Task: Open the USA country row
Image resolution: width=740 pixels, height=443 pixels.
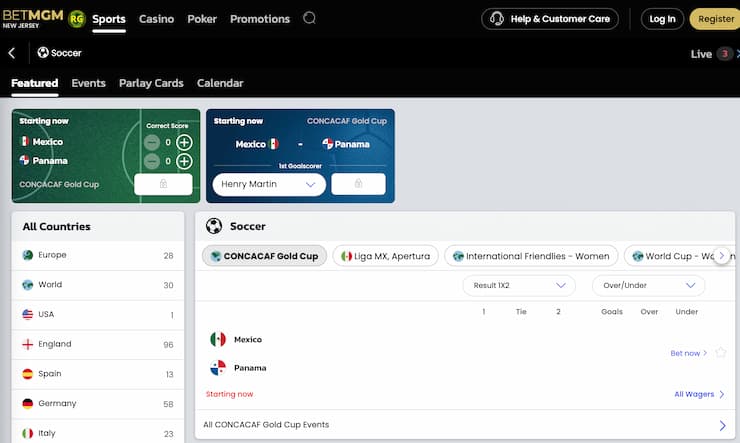Action: [x=98, y=315]
